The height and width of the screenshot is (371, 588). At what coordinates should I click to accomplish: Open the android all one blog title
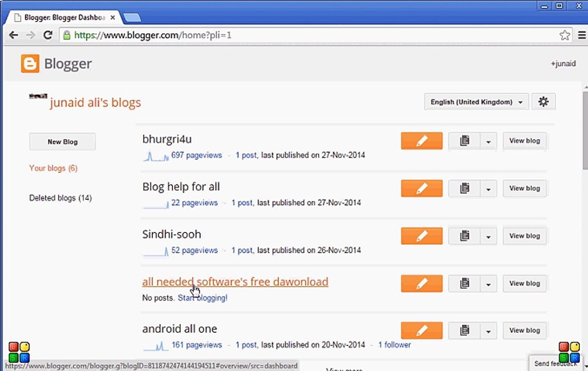(x=179, y=329)
